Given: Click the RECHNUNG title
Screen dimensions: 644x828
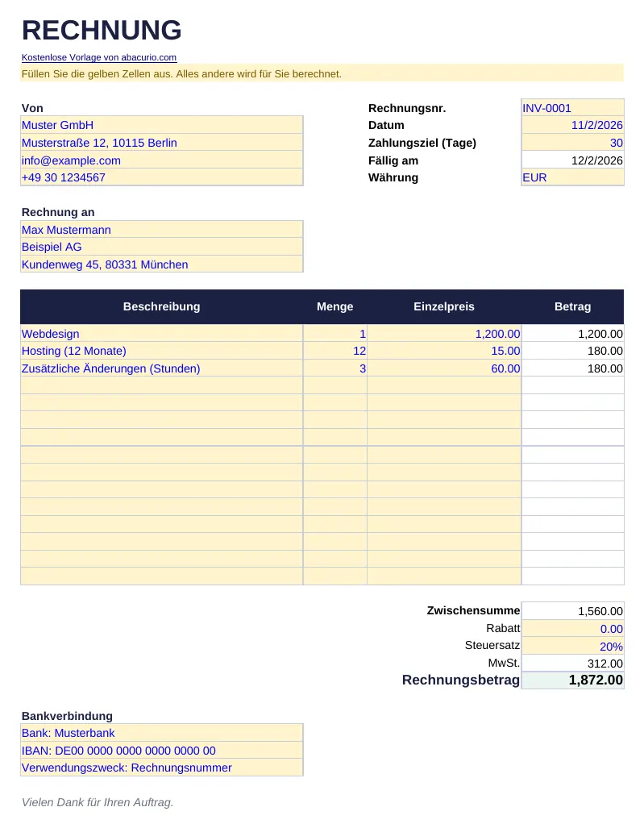Looking at the screenshot, I should (102, 30).
